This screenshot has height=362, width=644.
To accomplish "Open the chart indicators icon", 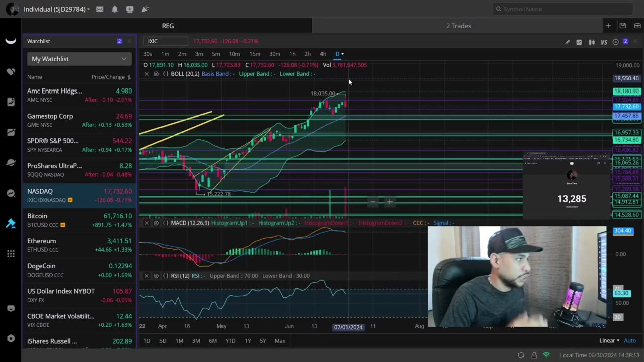I will pyautogui.click(x=579, y=42).
